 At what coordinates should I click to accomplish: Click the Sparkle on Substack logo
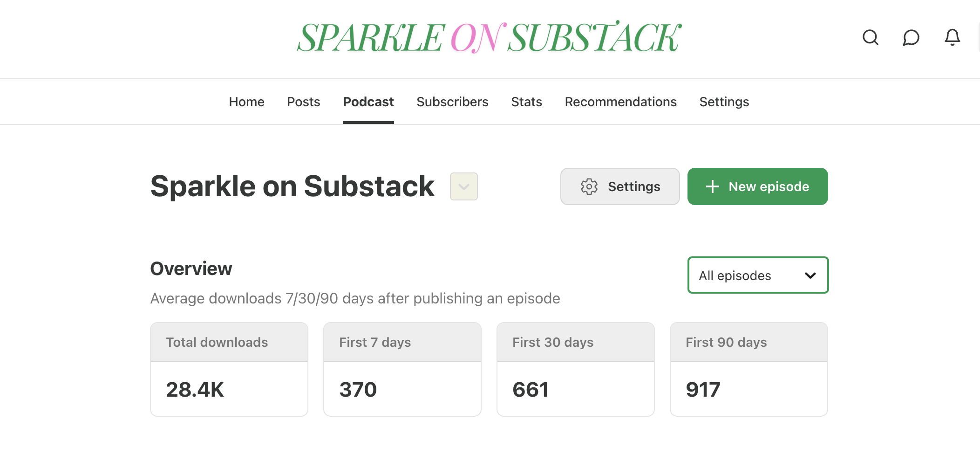coord(489,37)
